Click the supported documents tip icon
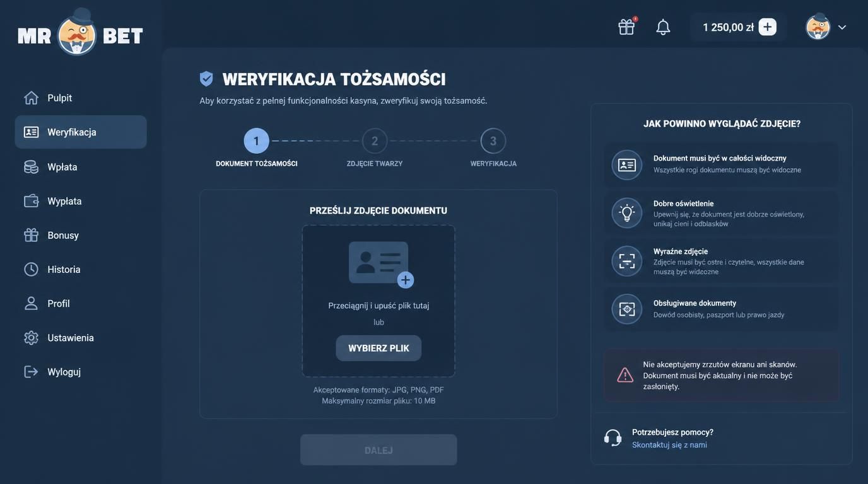The width and height of the screenshot is (868, 484). click(x=627, y=309)
